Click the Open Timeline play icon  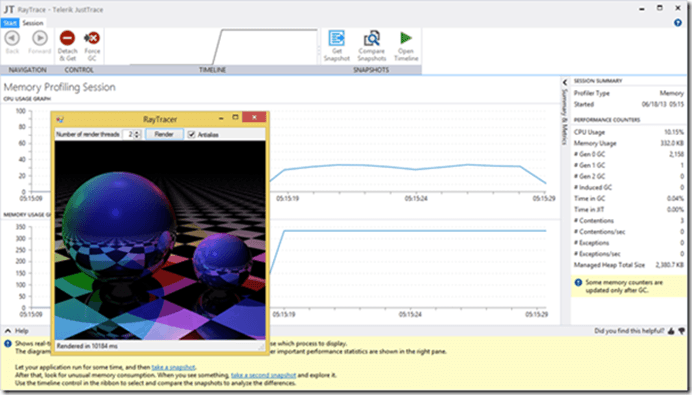point(406,38)
